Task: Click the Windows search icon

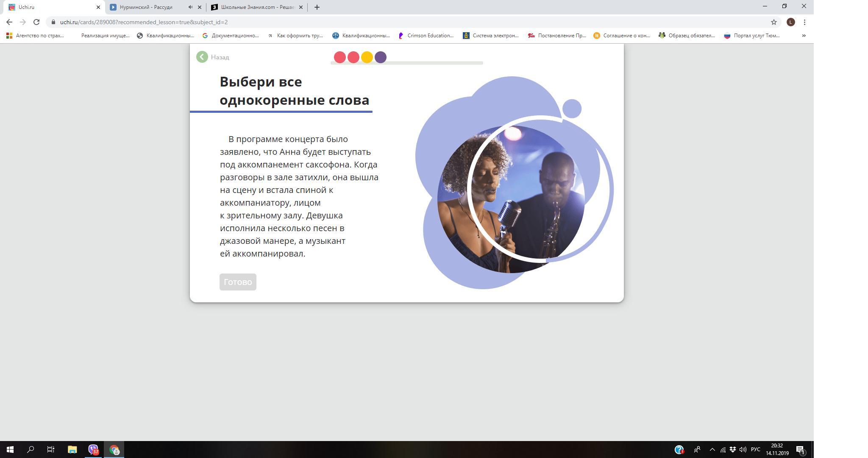Action: 31,450
